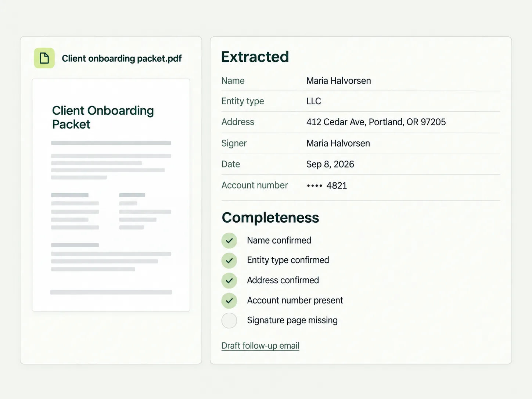Viewport: 532px width, 399px height.
Task: Click the PDF file icon
Action: click(44, 58)
